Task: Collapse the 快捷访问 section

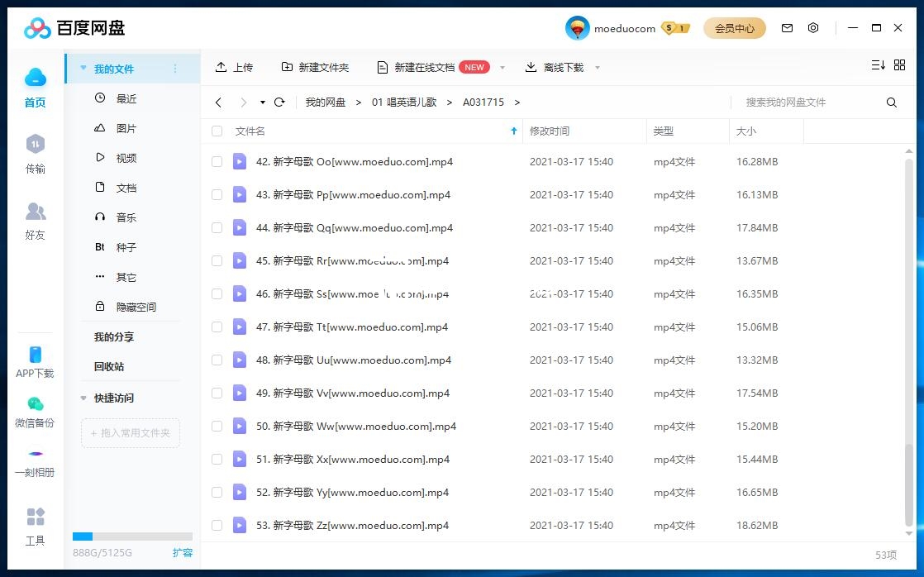Action: tap(82, 398)
